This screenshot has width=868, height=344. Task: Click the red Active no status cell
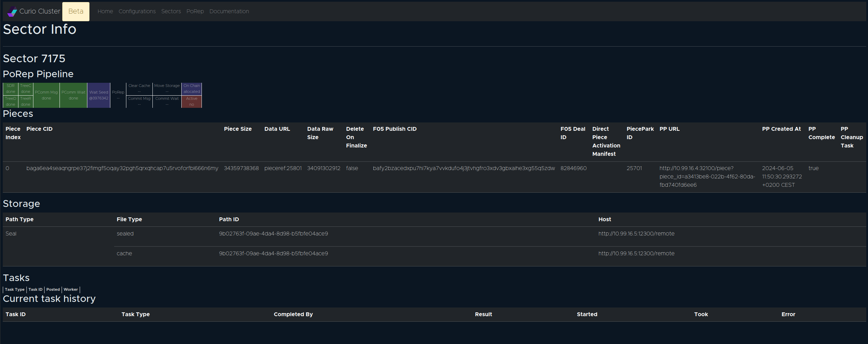point(191,102)
